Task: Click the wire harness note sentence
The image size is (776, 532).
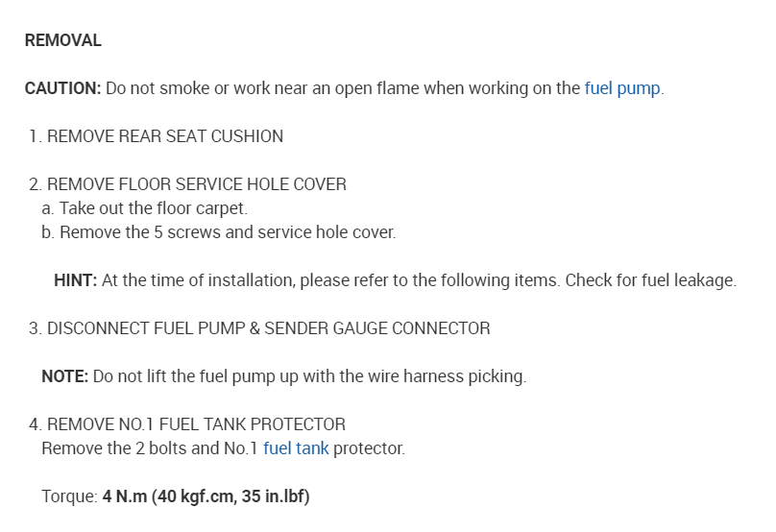Action: tap(309, 376)
